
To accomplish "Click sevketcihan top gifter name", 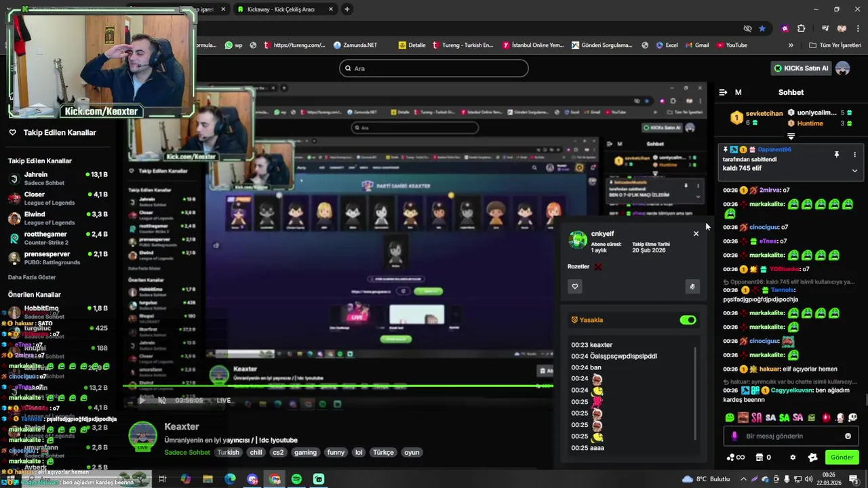I will 765,113.
